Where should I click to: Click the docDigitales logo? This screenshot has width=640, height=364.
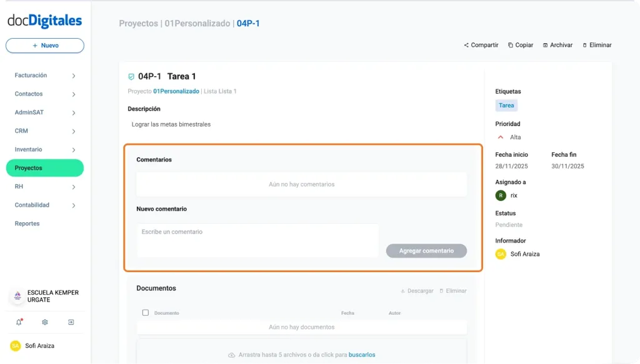coord(44,21)
